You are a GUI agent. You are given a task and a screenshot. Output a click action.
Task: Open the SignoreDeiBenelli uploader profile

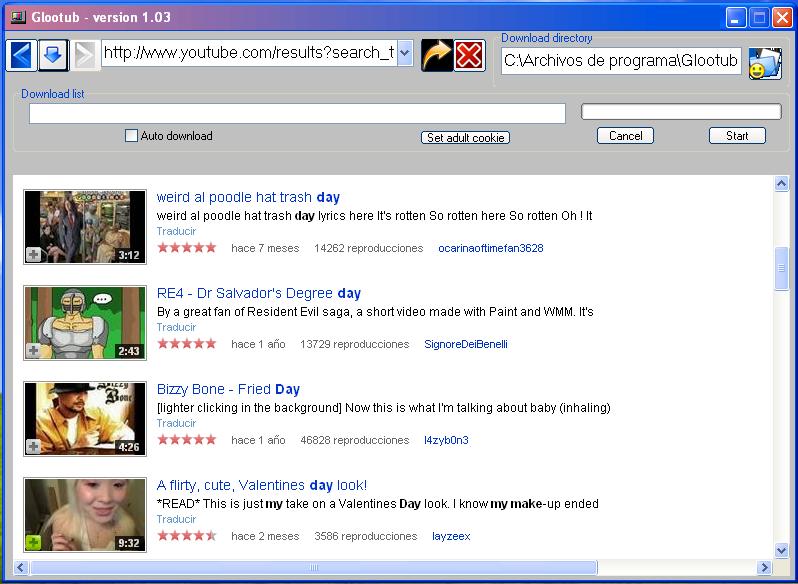point(466,344)
